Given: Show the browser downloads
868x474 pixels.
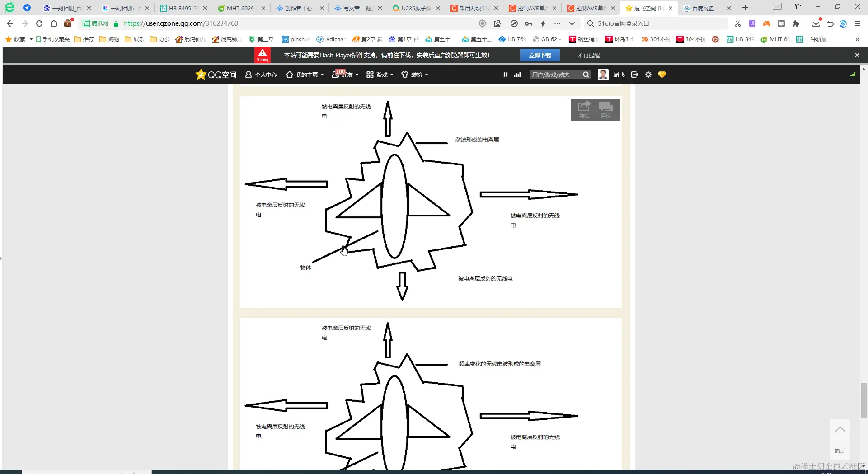Looking at the screenshot, I should point(816,23).
